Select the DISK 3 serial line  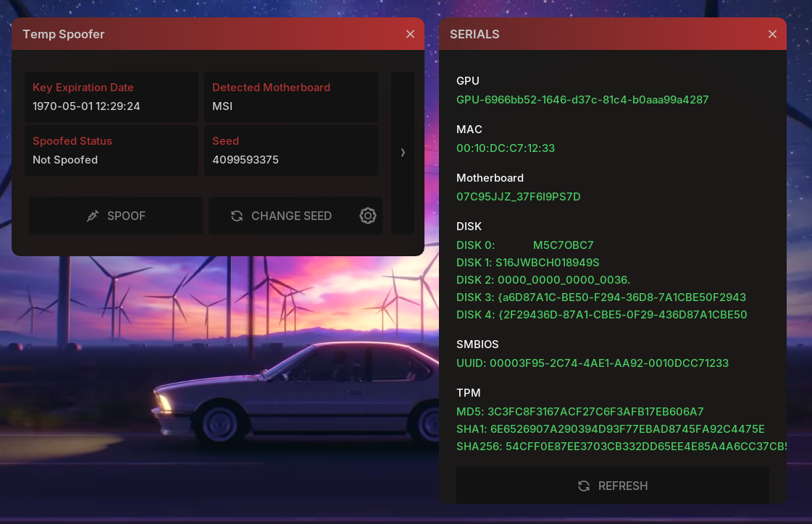pyautogui.click(x=601, y=297)
